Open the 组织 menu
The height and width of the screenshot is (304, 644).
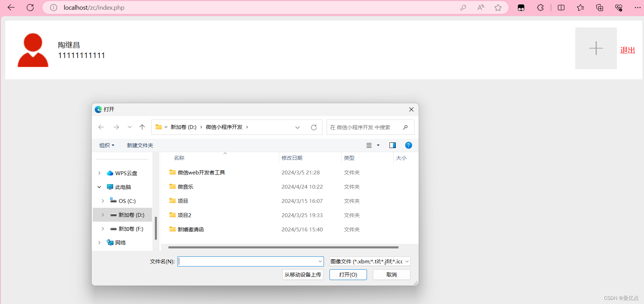point(107,146)
